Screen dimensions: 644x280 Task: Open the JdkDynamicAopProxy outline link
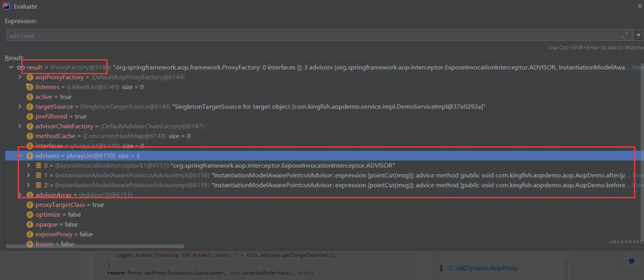click(483, 268)
